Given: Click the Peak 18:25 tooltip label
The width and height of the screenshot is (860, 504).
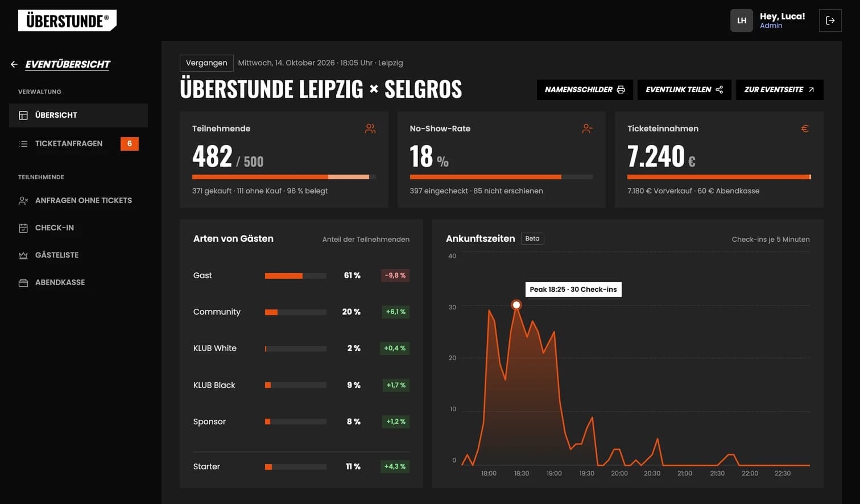Looking at the screenshot, I should tap(573, 290).
